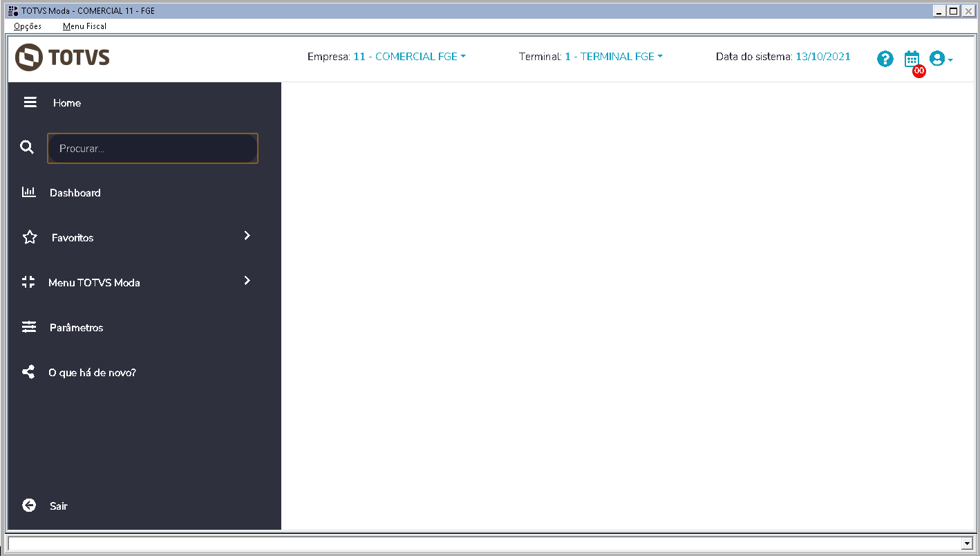Screen dimensions: 980x556
Task: Open the bottom status bar combo box arrow
Action: 967,544
